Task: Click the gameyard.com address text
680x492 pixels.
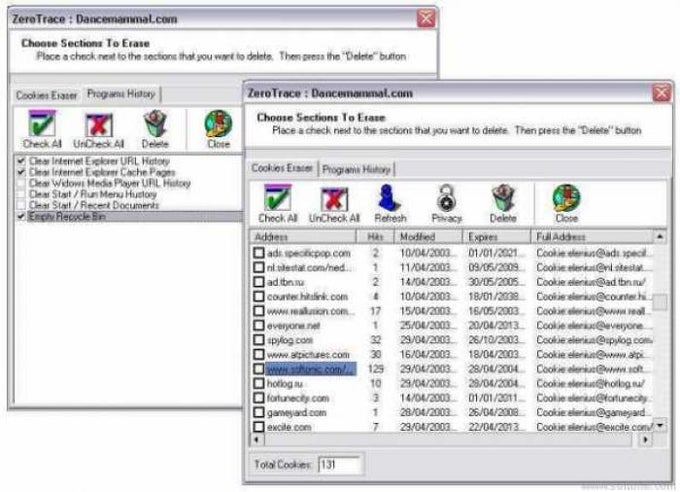Action: click(297, 413)
